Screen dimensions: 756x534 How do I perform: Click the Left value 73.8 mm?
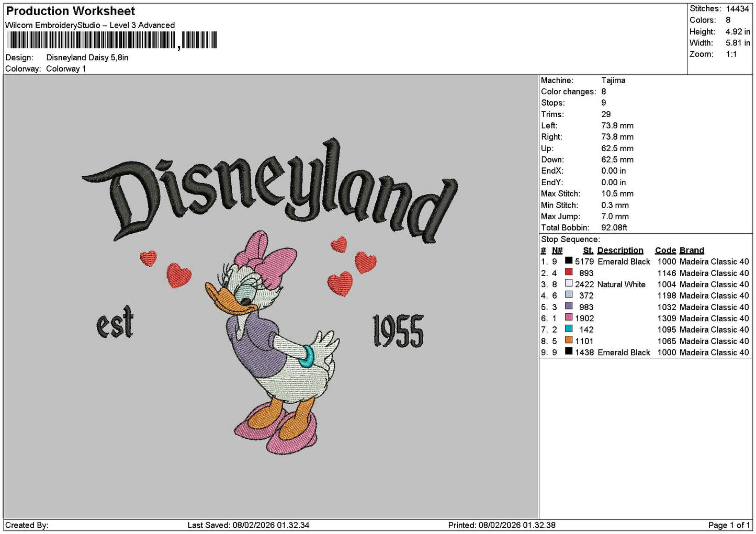pos(617,126)
